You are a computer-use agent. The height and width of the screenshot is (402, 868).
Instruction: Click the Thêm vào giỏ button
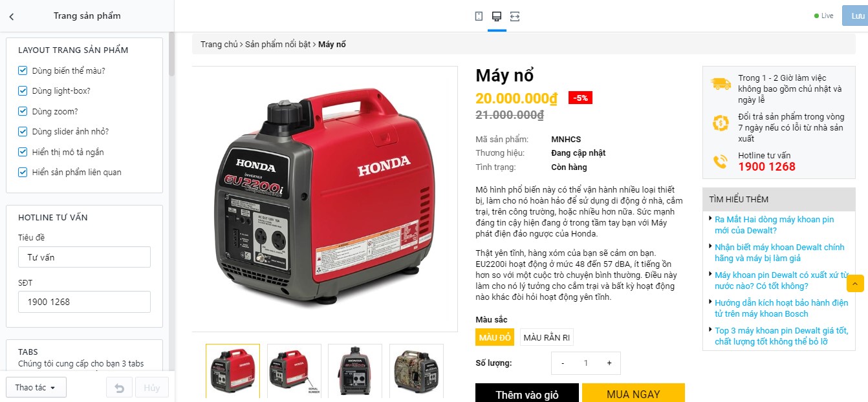[x=527, y=394]
